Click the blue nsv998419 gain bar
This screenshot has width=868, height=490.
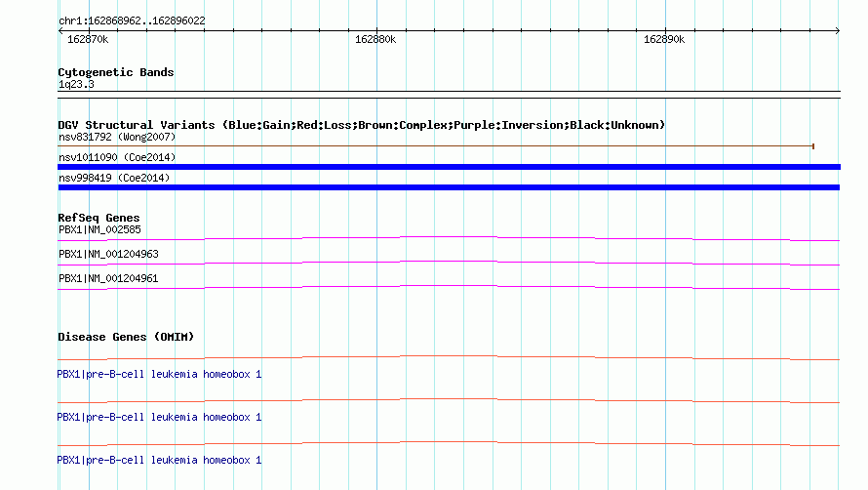click(x=449, y=187)
